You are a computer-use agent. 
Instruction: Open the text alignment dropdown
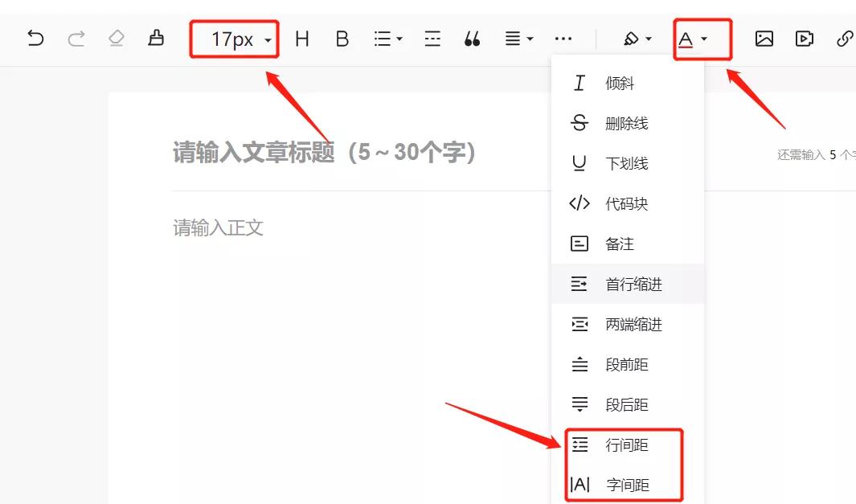(x=517, y=38)
